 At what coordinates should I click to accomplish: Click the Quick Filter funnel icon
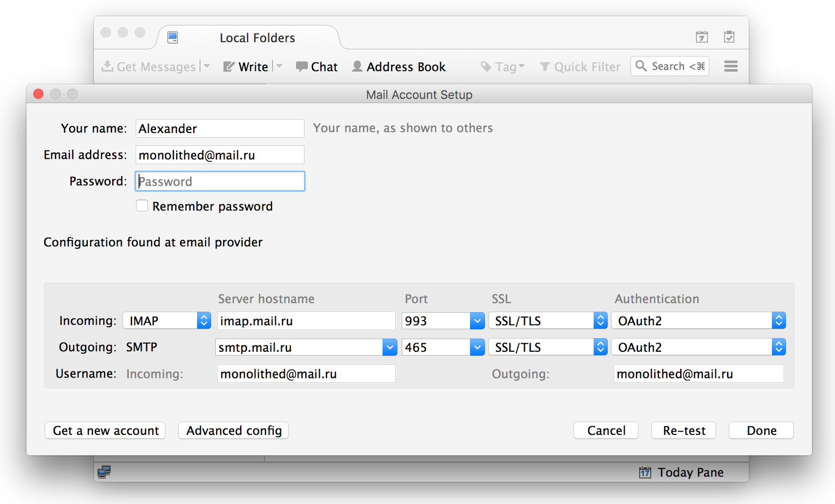tap(544, 67)
